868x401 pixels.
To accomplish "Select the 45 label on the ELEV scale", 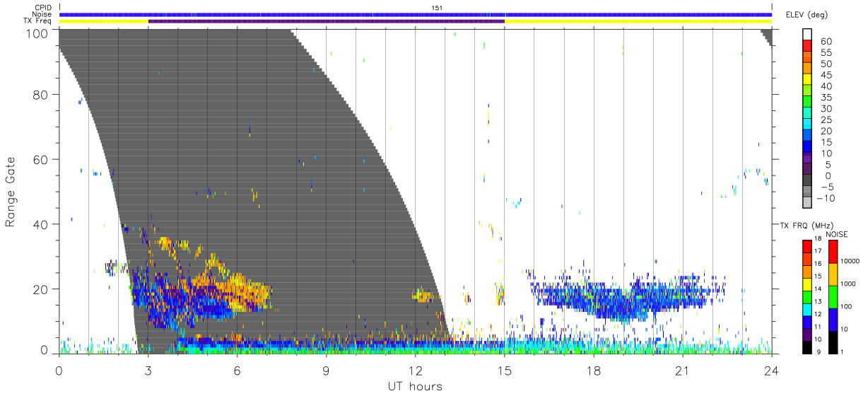I will tap(825, 76).
